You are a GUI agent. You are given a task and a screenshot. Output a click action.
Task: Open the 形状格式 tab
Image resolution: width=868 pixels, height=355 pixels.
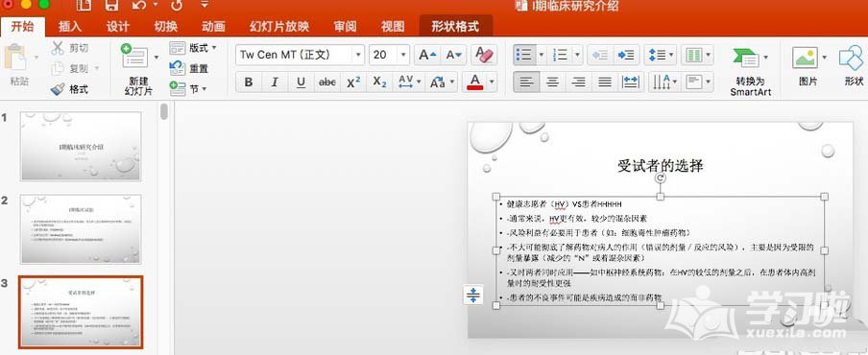click(x=455, y=27)
